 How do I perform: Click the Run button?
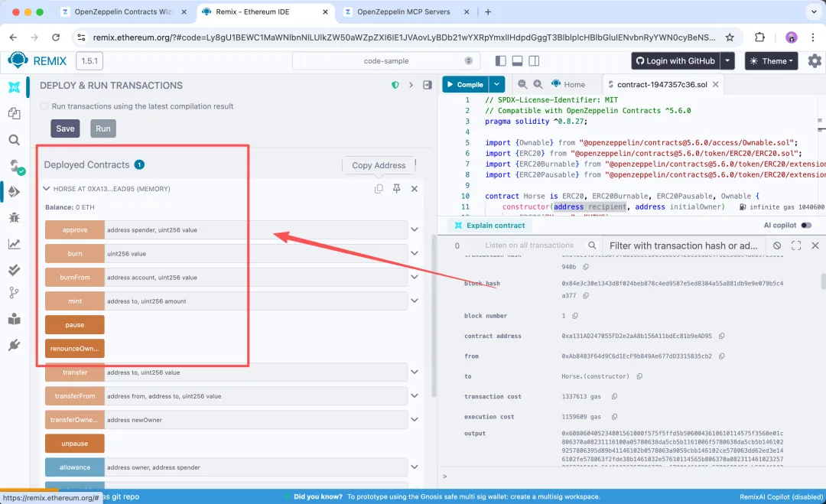pos(103,128)
